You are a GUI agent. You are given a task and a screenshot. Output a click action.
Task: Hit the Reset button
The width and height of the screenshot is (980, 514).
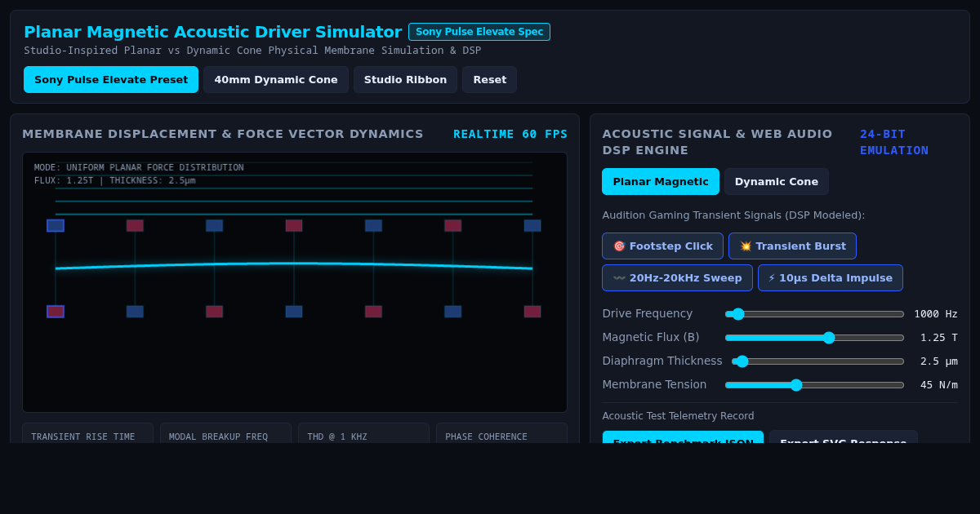(x=489, y=80)
